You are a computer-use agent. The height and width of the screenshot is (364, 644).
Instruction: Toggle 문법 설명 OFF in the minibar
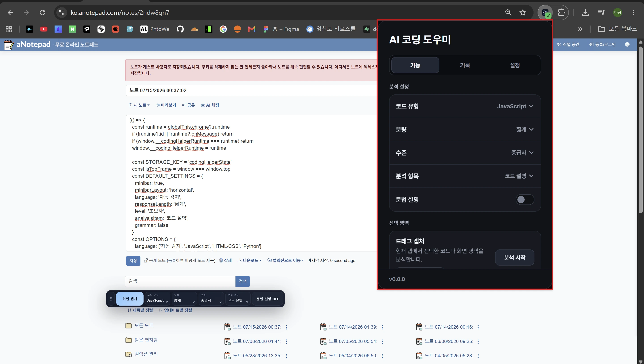click(x=267, y=299)
